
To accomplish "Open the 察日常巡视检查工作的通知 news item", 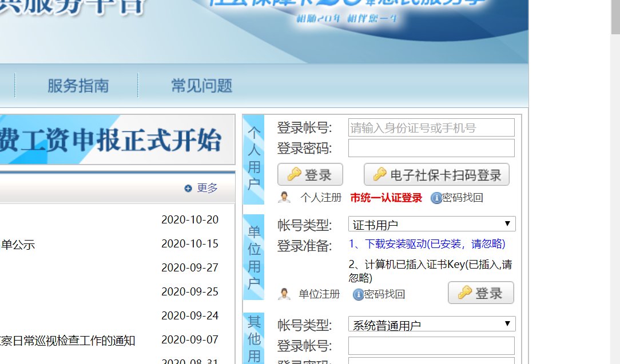I will click(67, 341).
